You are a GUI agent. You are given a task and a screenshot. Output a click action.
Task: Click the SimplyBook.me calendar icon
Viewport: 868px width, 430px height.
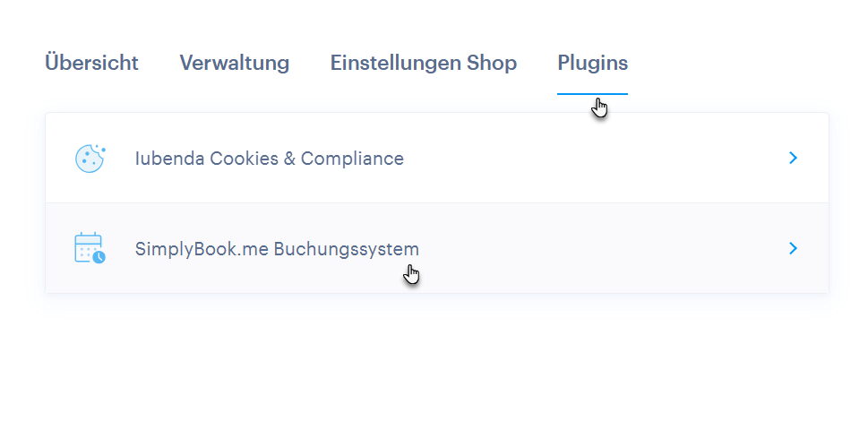(89, 248)
